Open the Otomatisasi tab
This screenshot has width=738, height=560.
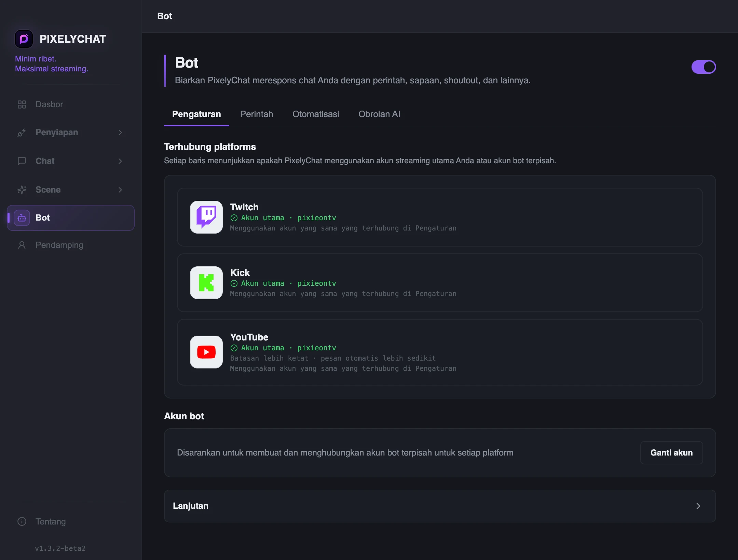coord(316,114)
